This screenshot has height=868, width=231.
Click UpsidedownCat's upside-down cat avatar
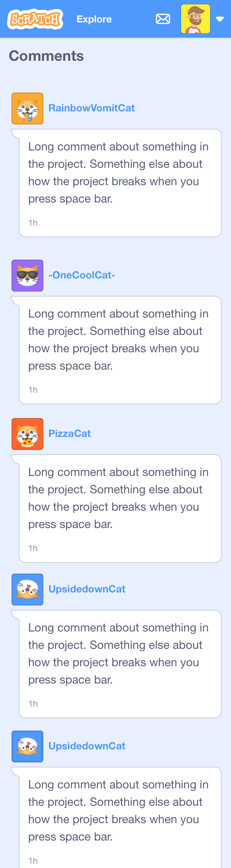[27, 589]
